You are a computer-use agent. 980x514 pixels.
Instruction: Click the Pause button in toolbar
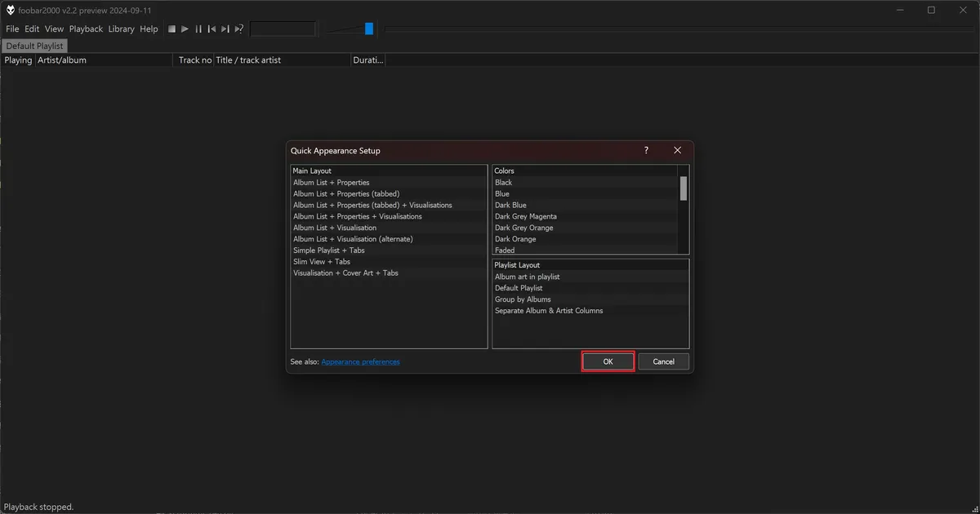point(198,29)
